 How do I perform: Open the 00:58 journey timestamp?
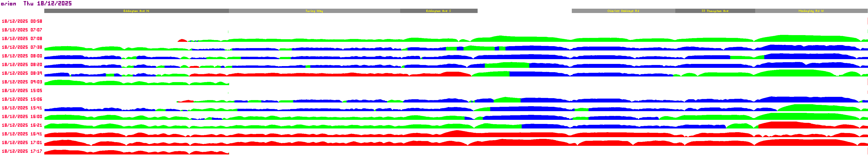click(x=22, y=21)
